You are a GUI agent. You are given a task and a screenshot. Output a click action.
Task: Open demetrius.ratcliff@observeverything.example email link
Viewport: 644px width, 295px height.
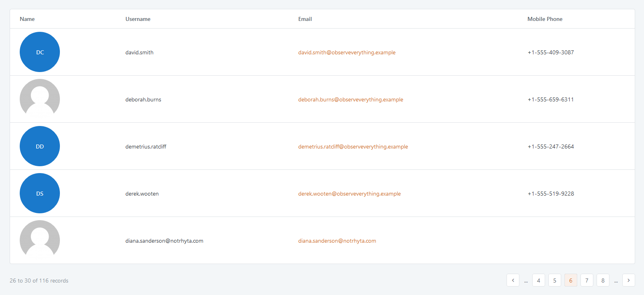click(x=353, y=146)
